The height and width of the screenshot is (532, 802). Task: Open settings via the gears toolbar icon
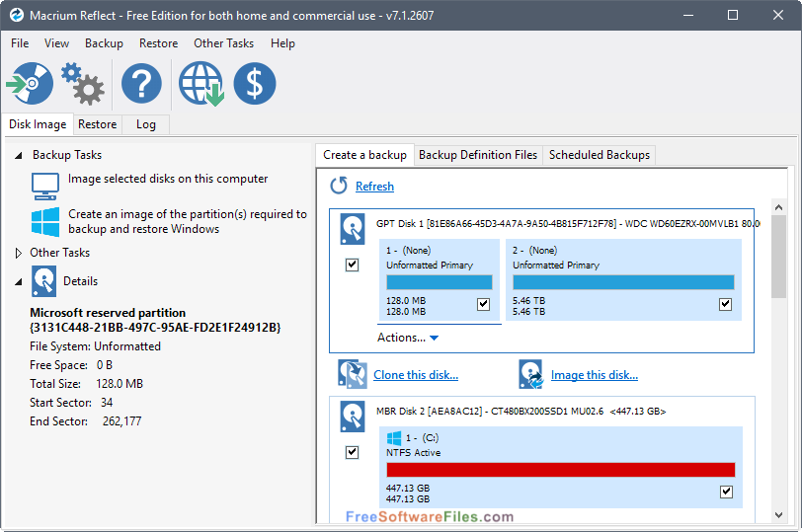click(x=83, y=84)
